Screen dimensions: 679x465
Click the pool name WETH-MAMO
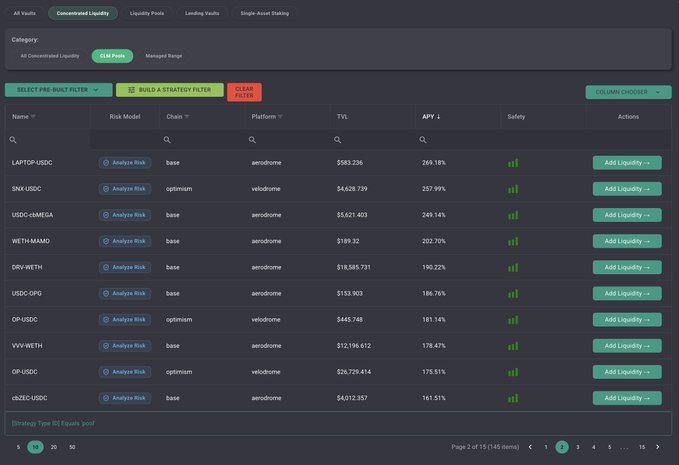coord(31,241)
